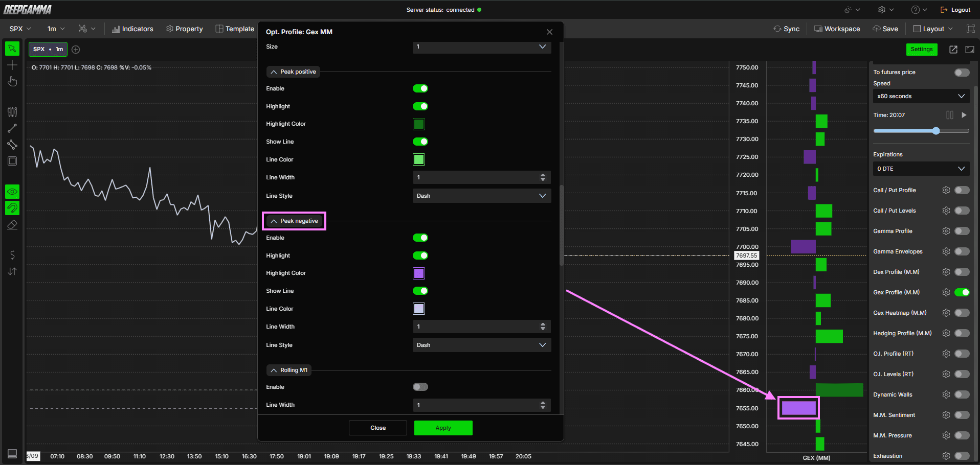Viewport: 980px width, 465px height.
Task: Click the magnet snap tool icon
Action: click(12, 208)
